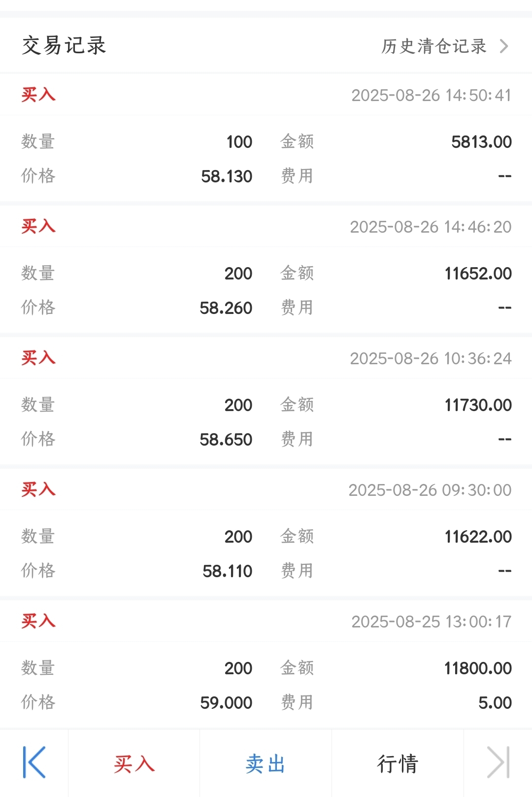Select the 58.110 price value
532x797 pixels.
[227, 571]
